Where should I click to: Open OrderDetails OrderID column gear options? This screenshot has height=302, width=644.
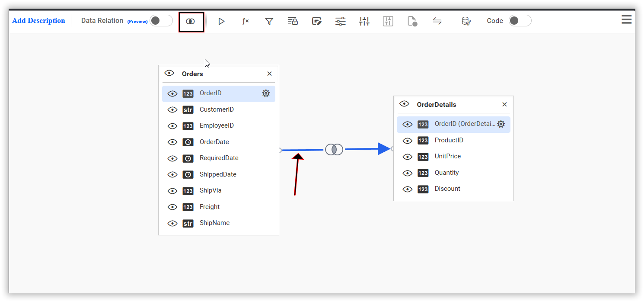pyautogui.click(x=501, y=124)
